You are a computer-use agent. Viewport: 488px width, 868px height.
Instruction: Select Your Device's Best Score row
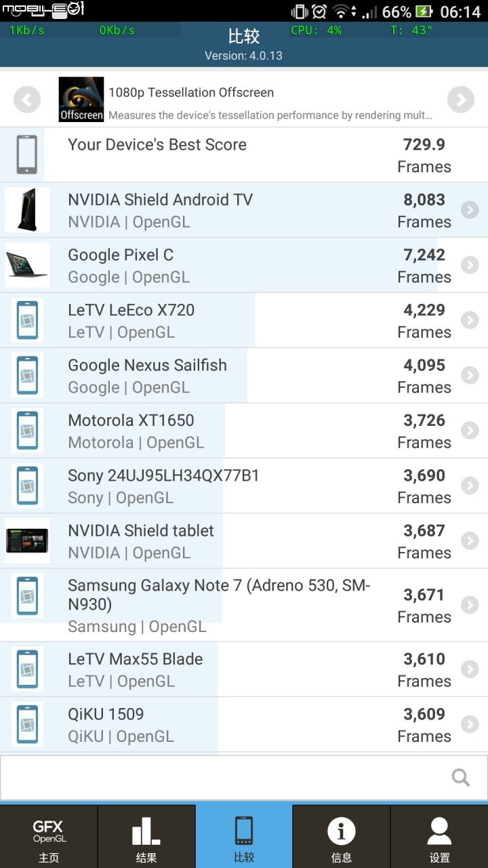click(x=244, y=155)
